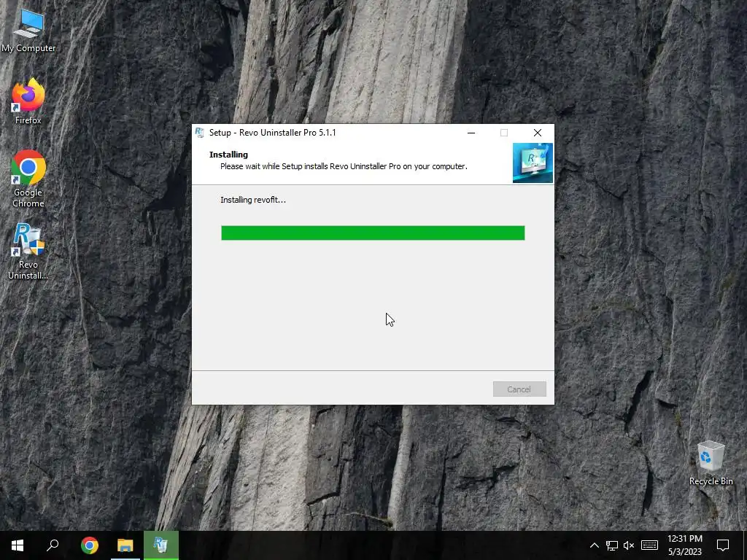747x560 pixels.
Task: Close the Revo Uninstaller setup window
Action: pos(538,133)
